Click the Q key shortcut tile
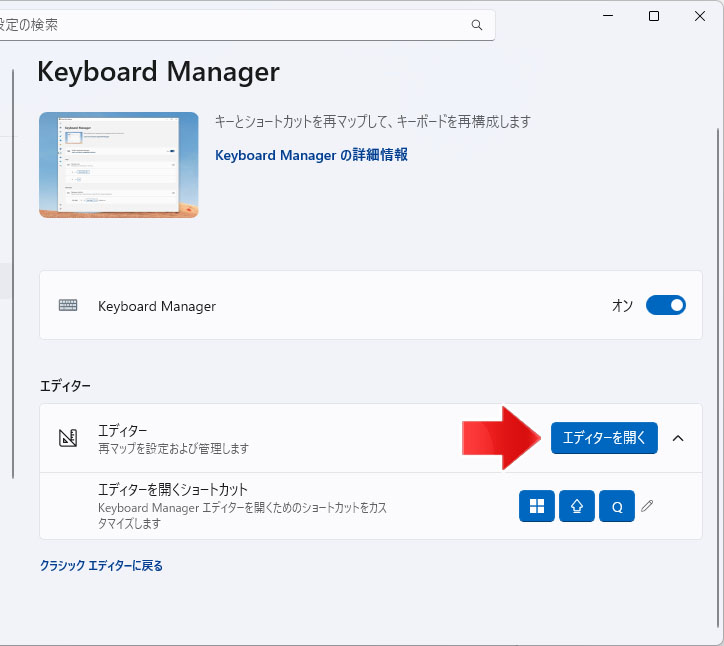The height and width of the screenshot is (646, 724). point(617,506)
